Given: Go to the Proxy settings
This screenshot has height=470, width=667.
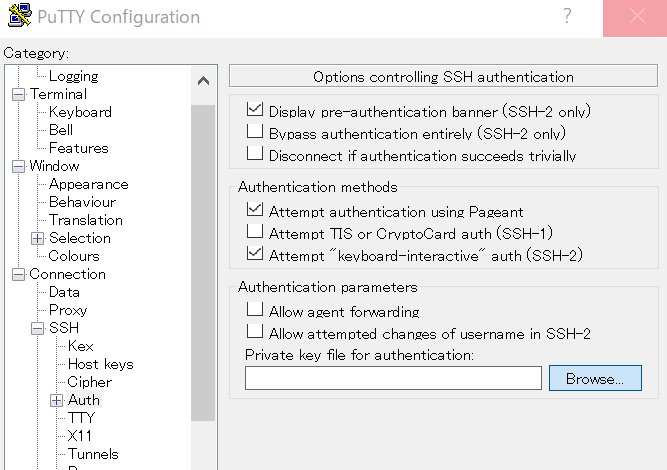Looking at the screenshot, I should tap(68, 310).
